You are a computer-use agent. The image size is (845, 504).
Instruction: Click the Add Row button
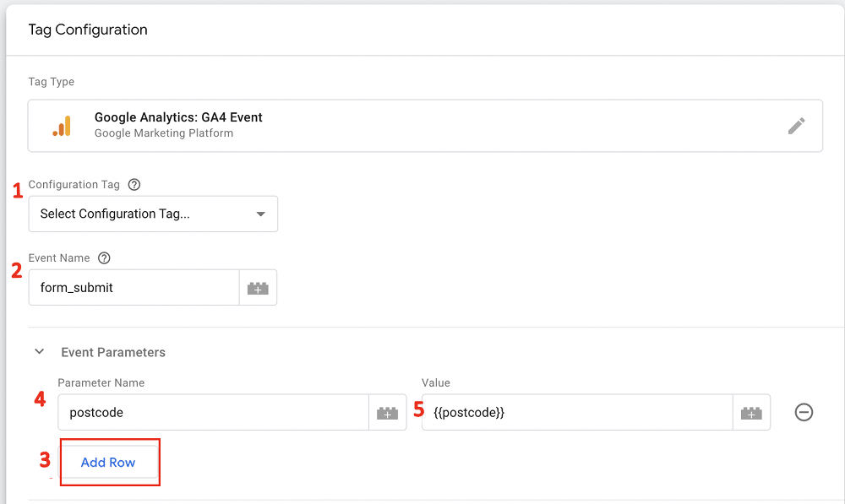tap(109, 462)
